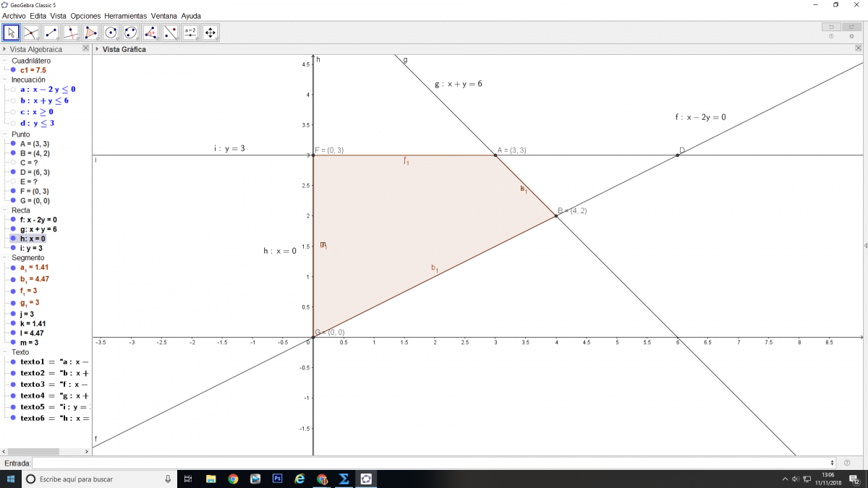Select the Point tool in toolbar
Image resolution: width=868 pixels, height=488 pixels.
(31, 33)
